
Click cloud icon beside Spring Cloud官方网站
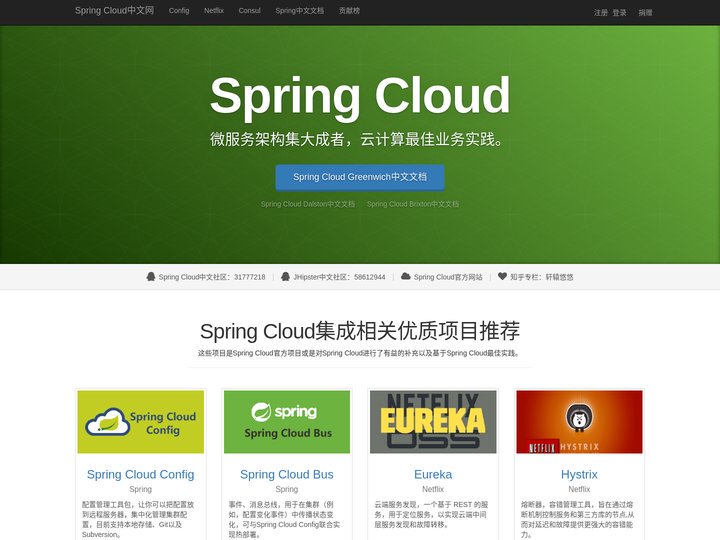pyautogui.click(x=405, y=276)
